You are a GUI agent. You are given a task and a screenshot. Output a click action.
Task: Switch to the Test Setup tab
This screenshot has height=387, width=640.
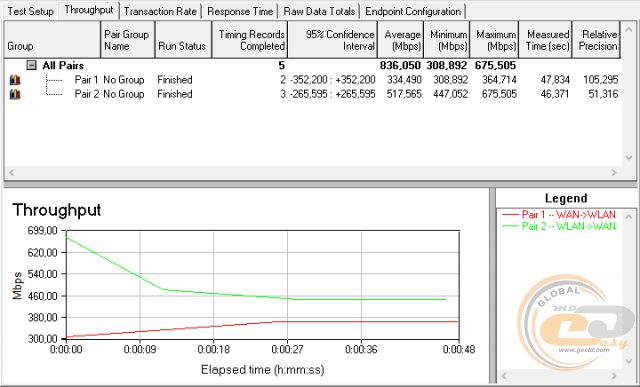coord(30,11)
